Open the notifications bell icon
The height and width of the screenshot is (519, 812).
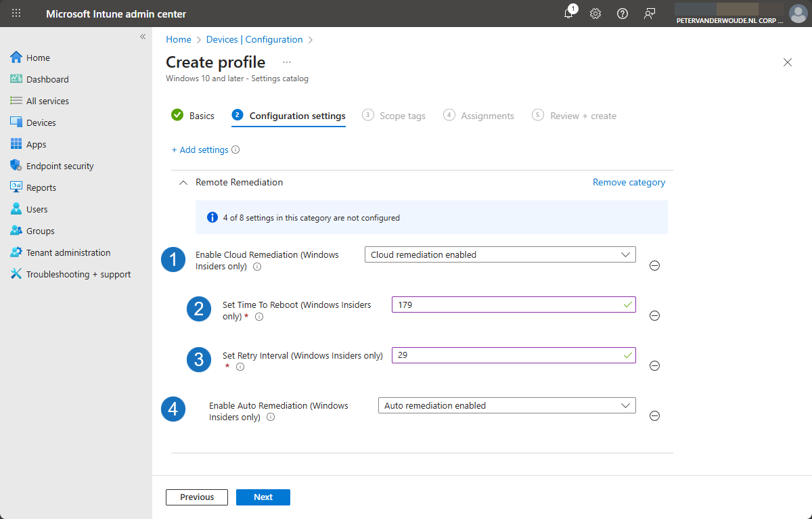pyautogui.click(x=569, y=14)
